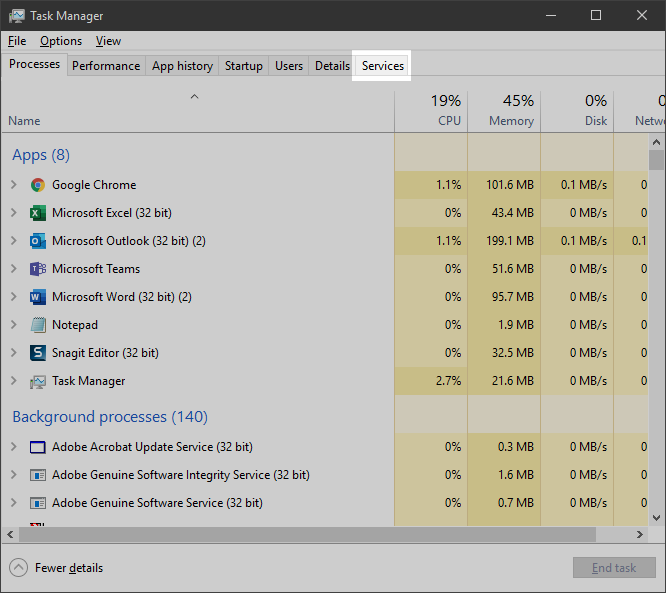Select the Processes tab
Screen dimensions: 666x593
[x=34, y=64]
